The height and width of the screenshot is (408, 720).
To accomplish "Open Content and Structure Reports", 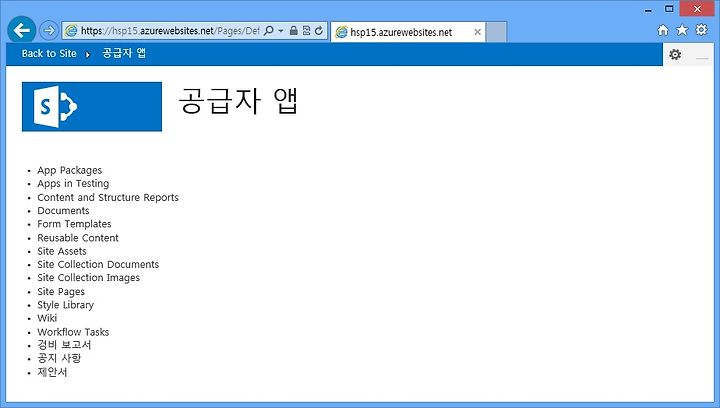I will point(108,197).
